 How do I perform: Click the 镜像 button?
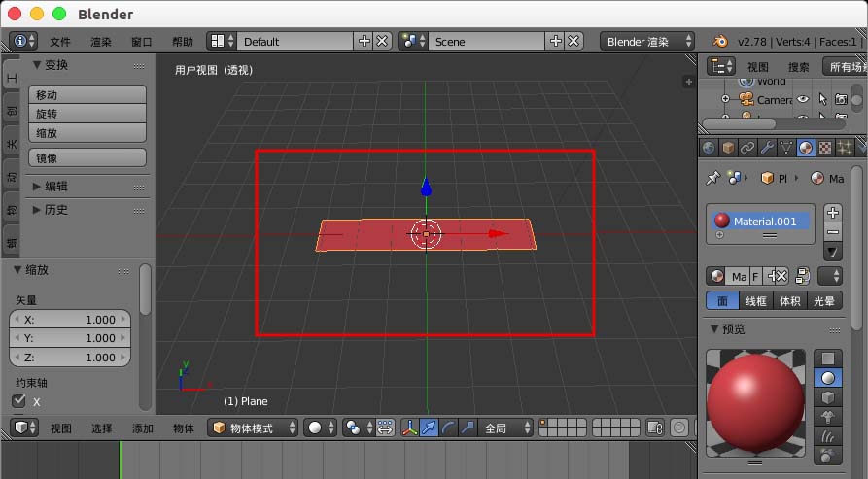click(87, 157)
